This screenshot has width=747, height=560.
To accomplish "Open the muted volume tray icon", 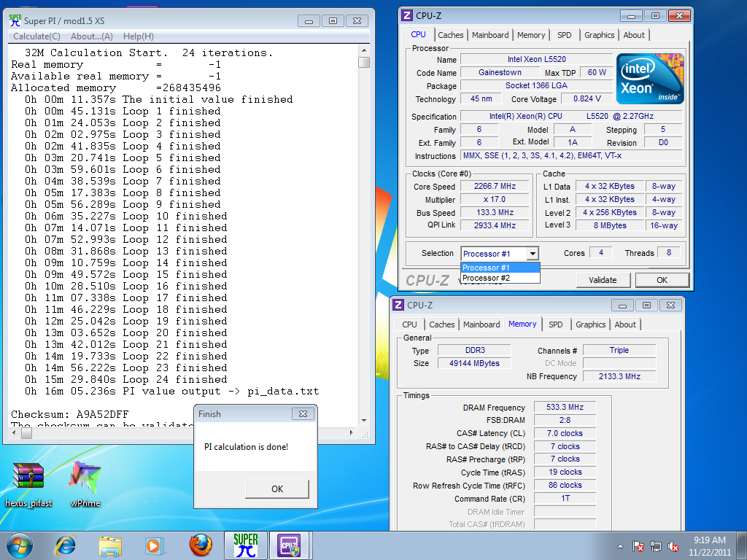I will [x=673, y=546].
